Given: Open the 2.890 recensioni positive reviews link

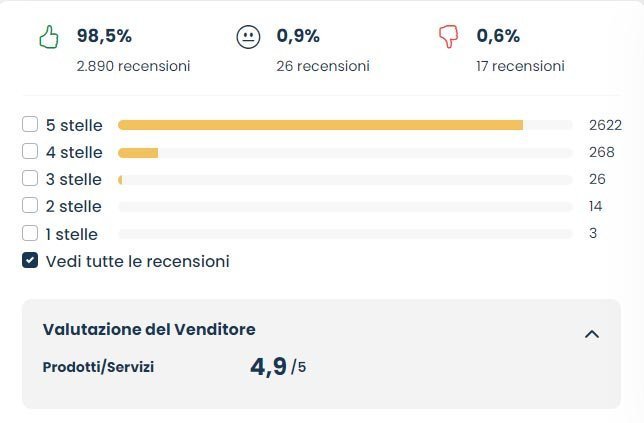Looking at the screenshot, I should pos(133,66).
